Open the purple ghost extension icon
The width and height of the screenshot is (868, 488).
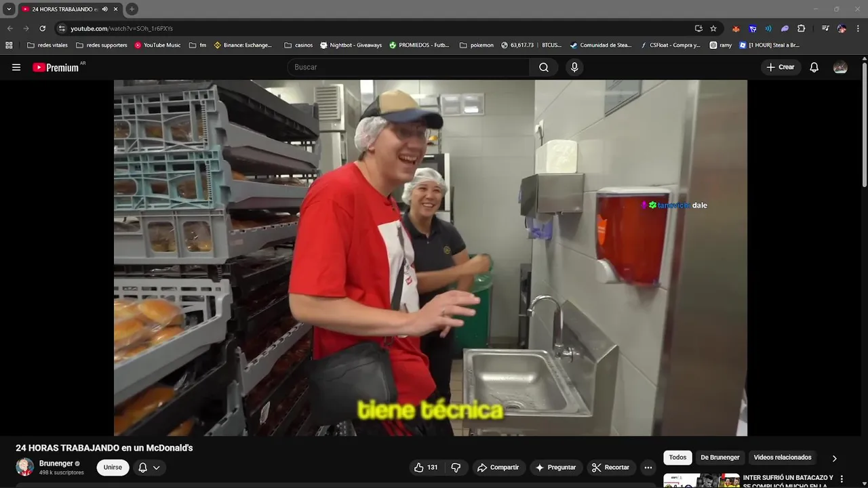click(x=785, y=28)
